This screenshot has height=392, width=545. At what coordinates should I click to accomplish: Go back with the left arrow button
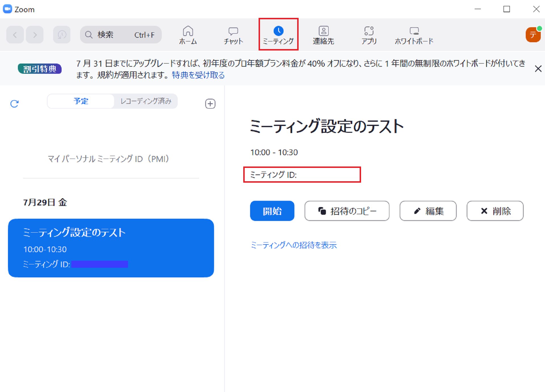point(15,35)
